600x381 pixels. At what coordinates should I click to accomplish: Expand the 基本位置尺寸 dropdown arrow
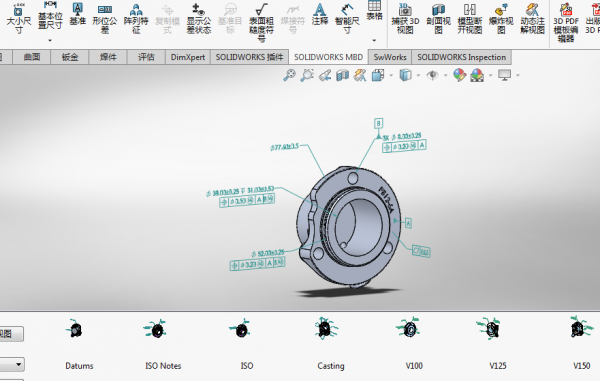point(50,40)
